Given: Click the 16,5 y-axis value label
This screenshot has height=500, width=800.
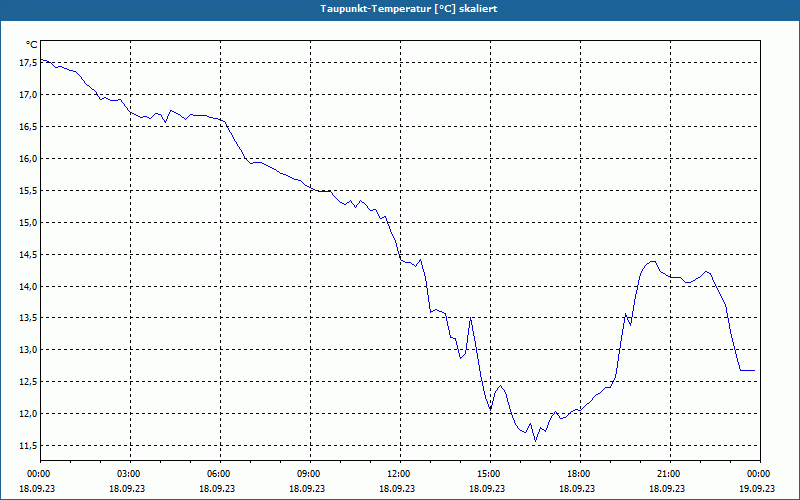Looking at the screenshot, I should pos(29,127).
